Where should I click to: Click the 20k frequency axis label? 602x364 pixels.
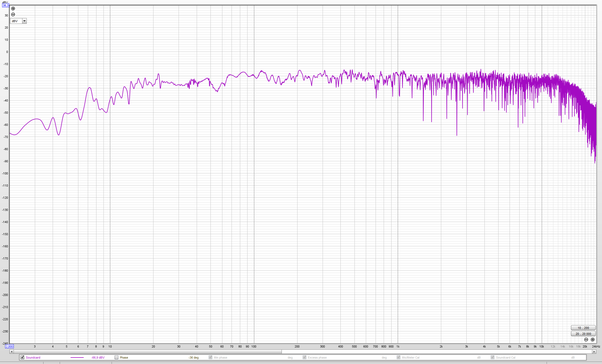585,346
